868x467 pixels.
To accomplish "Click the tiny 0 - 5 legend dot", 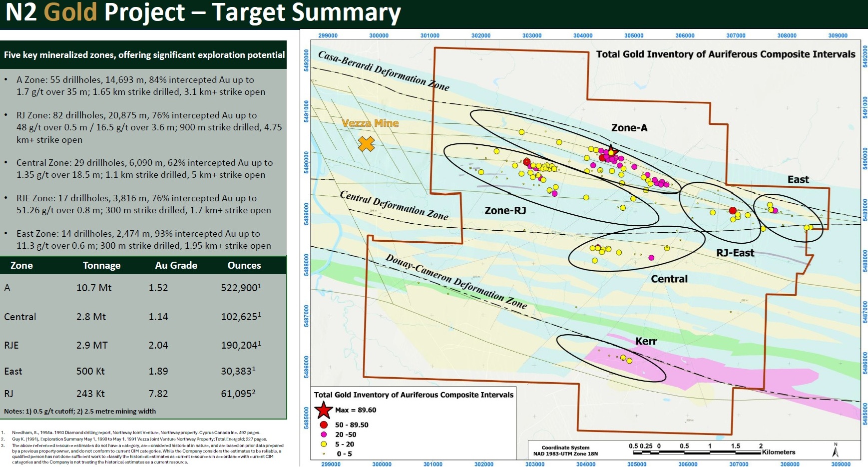I will 324,454.
